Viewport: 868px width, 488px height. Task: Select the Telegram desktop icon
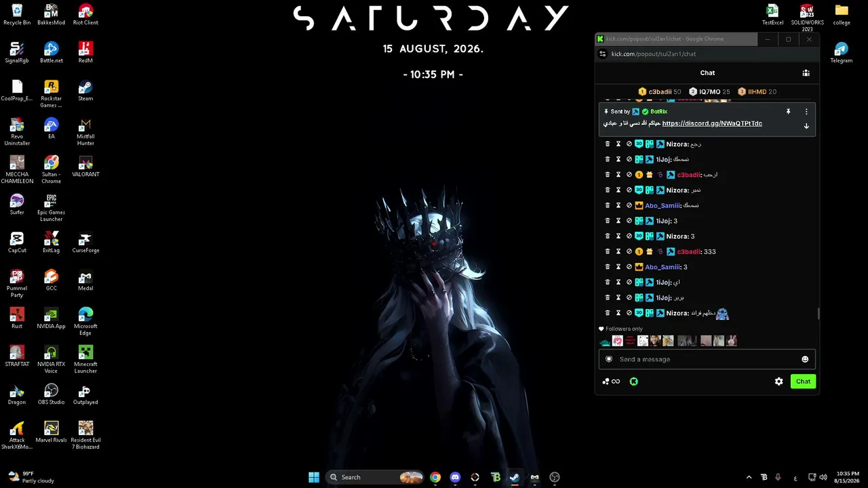[x=842, y=53]
